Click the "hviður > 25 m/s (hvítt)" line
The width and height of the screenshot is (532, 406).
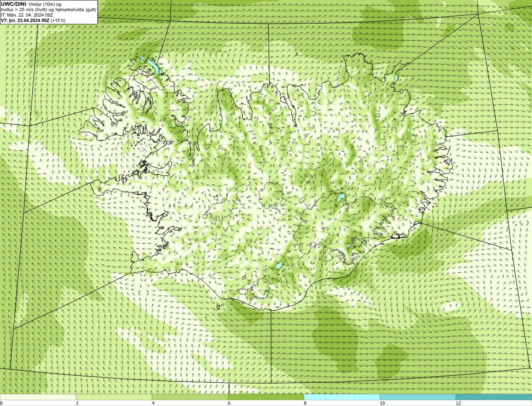pos(48,10)
